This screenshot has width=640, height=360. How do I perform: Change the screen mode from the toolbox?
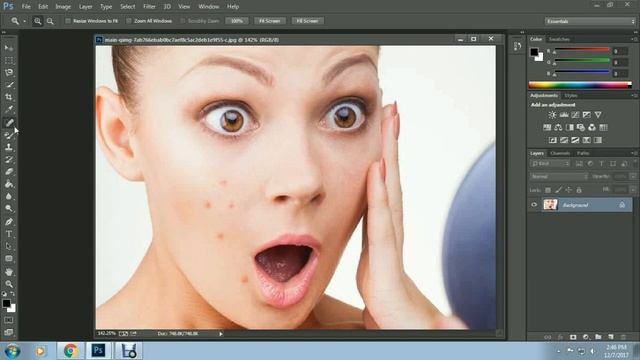pyautogui.click(x=9, y=332)
